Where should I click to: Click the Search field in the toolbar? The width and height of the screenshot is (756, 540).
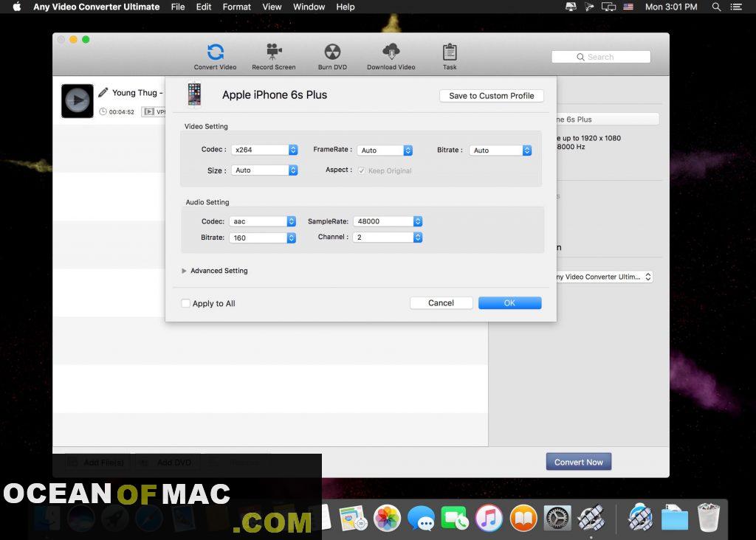pos(601,57)
